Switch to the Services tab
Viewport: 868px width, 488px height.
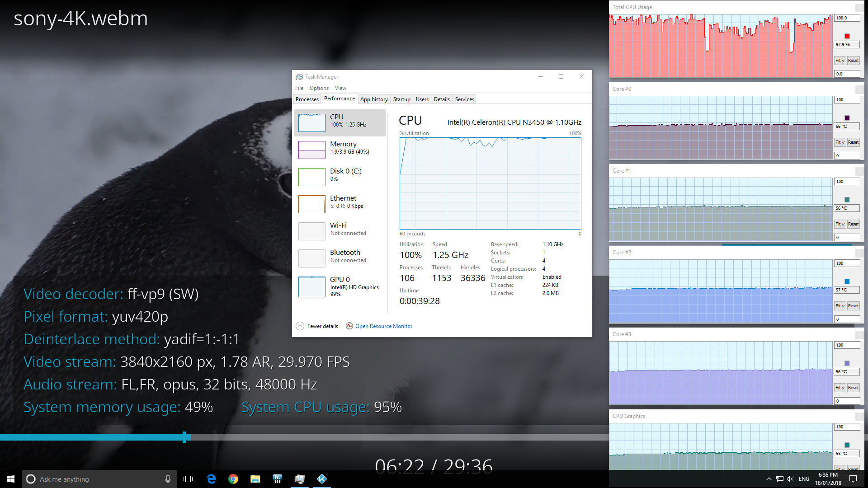click(x=465, y=99)
